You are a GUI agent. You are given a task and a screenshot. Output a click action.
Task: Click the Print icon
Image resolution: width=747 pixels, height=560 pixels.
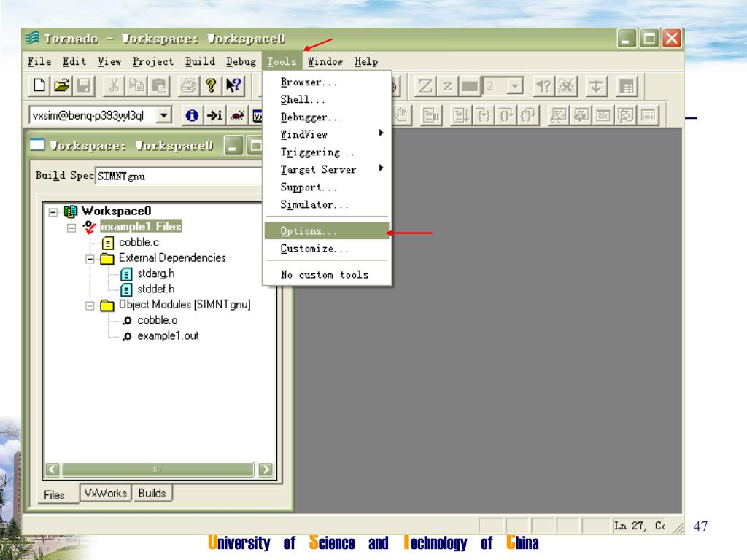point(189,86)
